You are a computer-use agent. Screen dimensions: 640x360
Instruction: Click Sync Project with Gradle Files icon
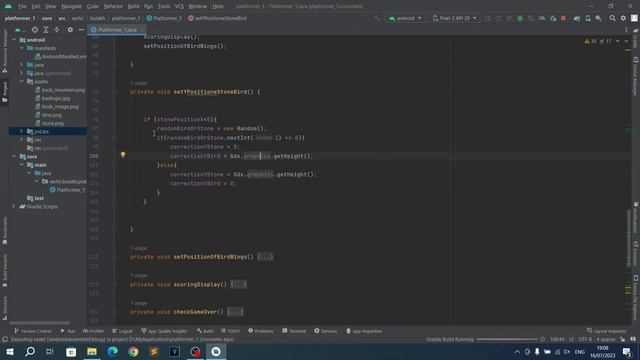(577, 18)
